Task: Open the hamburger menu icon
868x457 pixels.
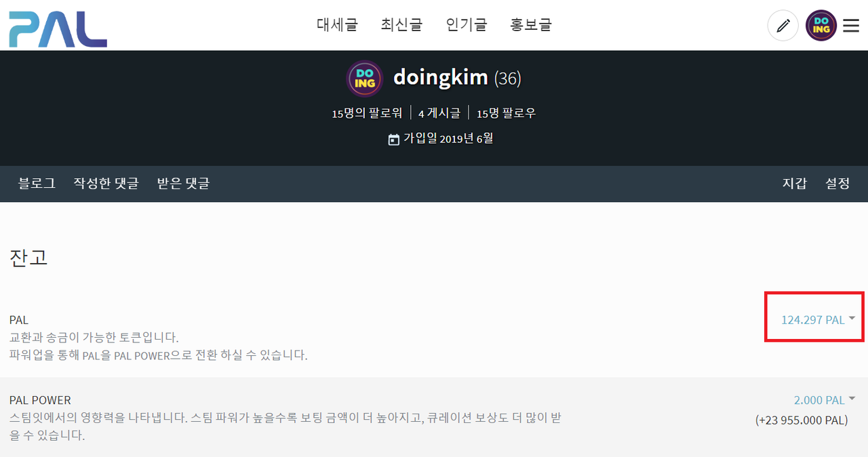Action: click(850, 26)
